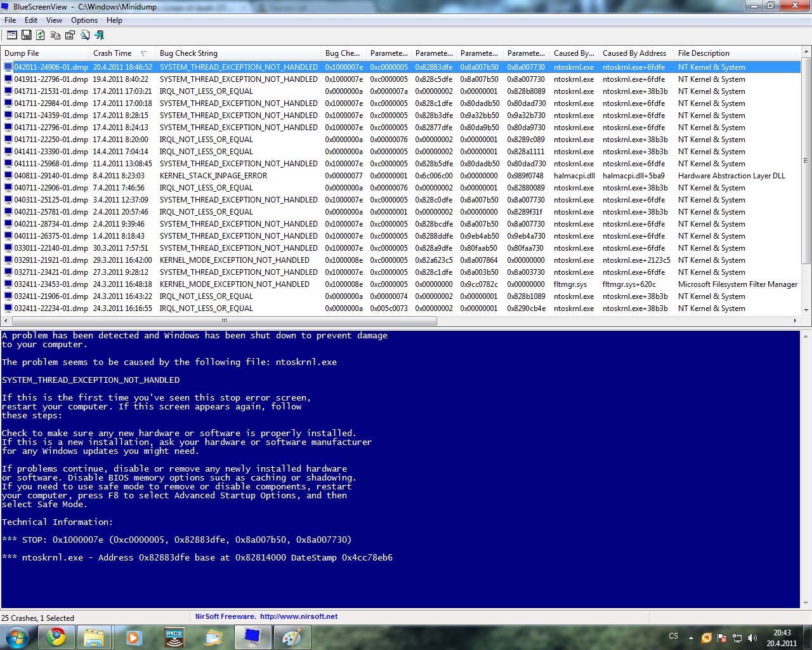Image resolution: width=812 pixels, height=650 pixels.
Task: Sort by the Dump File column header
Action: click(45, 53)
